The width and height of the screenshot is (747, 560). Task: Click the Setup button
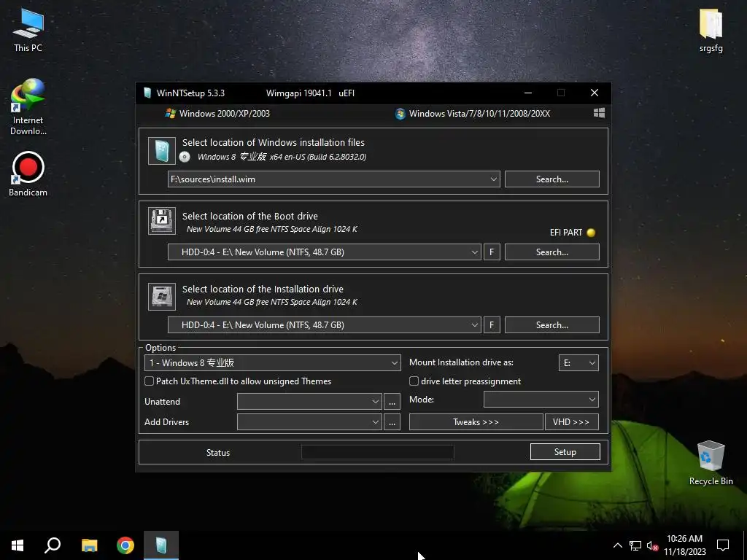click(x=565, y=452)
